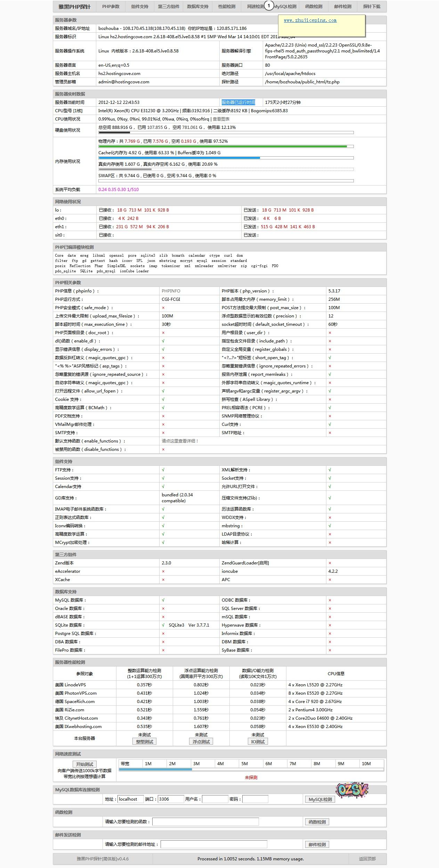Open the 探针下载 tab

(372, 7)
